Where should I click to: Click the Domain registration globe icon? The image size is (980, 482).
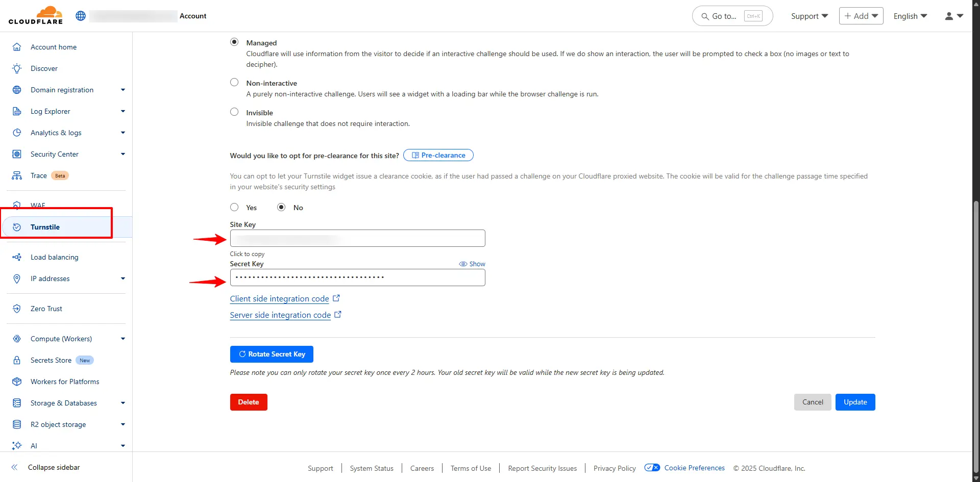point(17,90)
